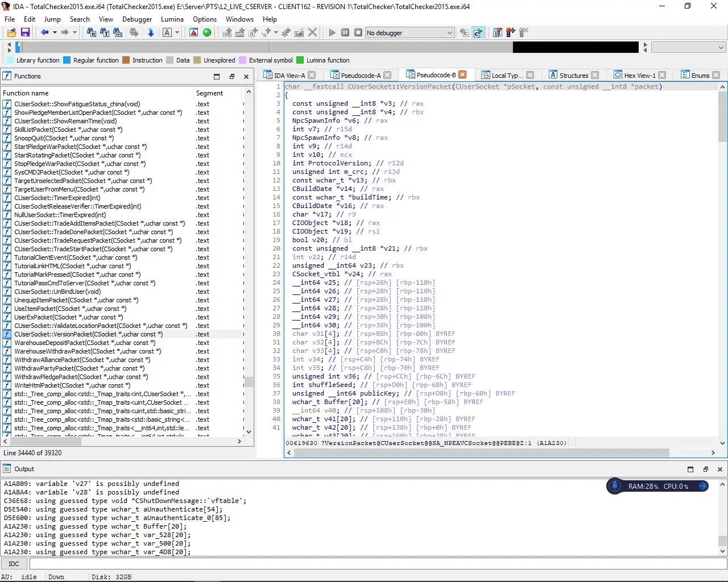Switch to the Hex View-1 tab
Image resolution: width=728 pixels, height=582 pixels.
[639, 75]
